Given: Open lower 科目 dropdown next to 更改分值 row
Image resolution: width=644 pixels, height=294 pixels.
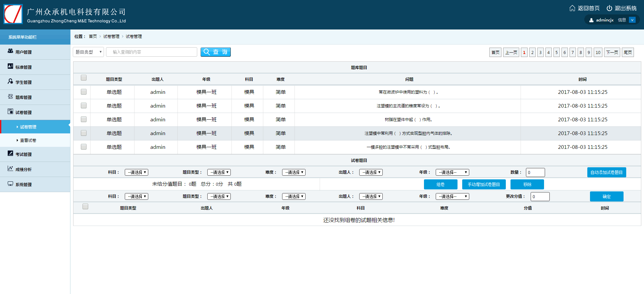Looking at the screenshot, I should [137, 196].
